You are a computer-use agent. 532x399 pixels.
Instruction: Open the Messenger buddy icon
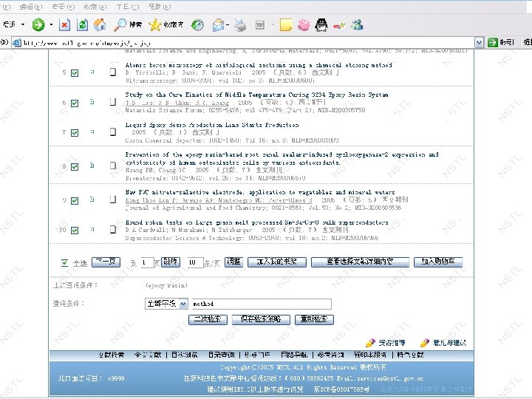coord(358,25)
